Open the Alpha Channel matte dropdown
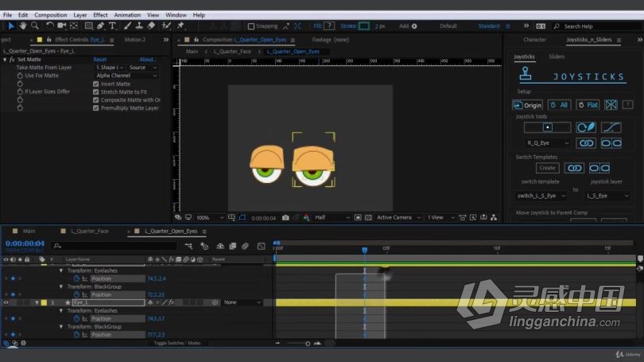 coord(126,76)
